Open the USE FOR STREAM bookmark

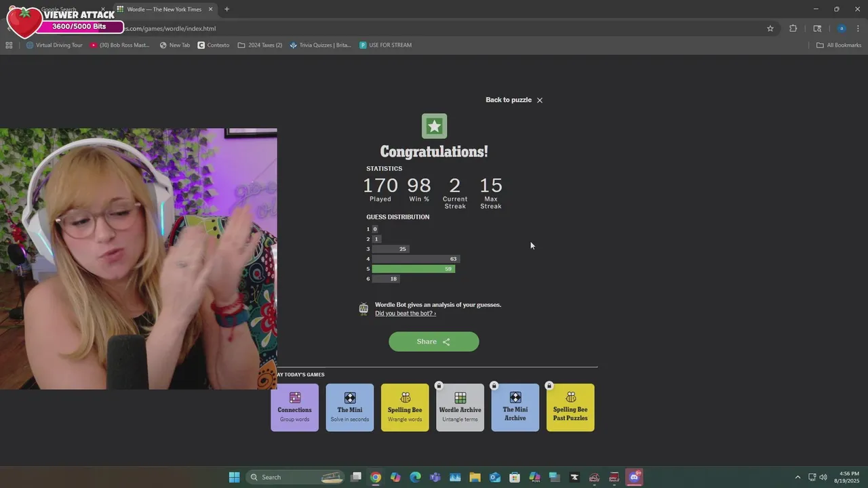pos(385,45)
